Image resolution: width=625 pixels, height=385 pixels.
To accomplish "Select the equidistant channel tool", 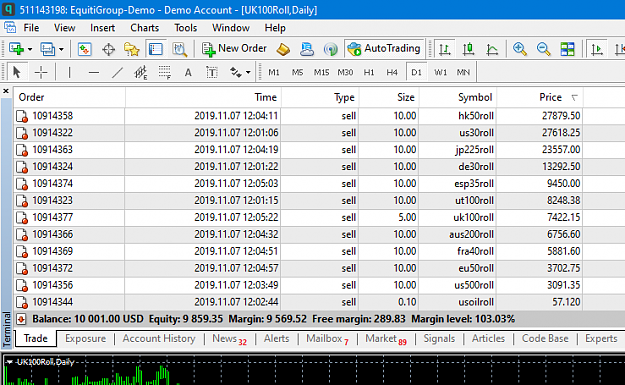I will click(141, 72).
